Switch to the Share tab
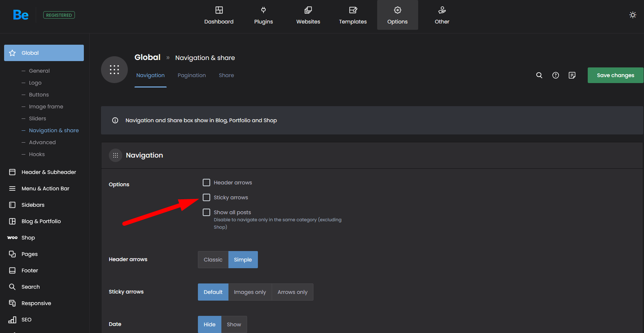This screenshot has height=333, width=644. 226,75
